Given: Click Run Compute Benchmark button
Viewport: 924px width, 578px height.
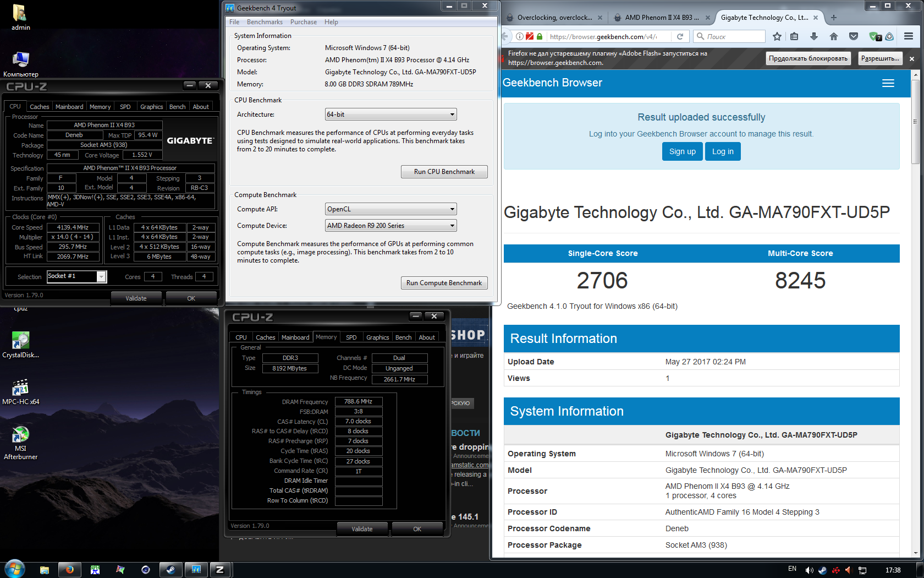Looking at the screenshot, I should 444,283.
